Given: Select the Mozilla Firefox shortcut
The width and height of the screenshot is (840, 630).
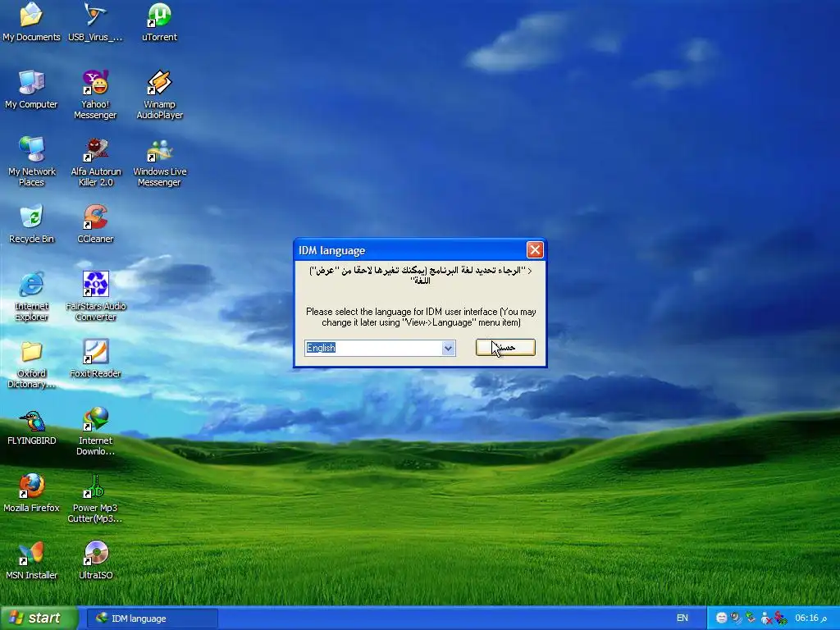Looking at the screenshot, I should coord(31,493).
